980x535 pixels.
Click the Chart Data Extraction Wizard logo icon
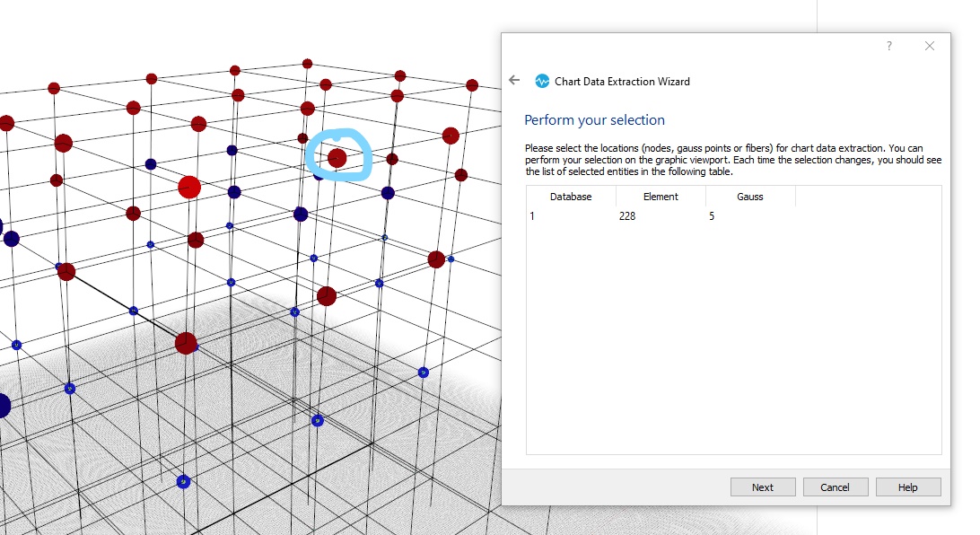(x=542, y=82)
